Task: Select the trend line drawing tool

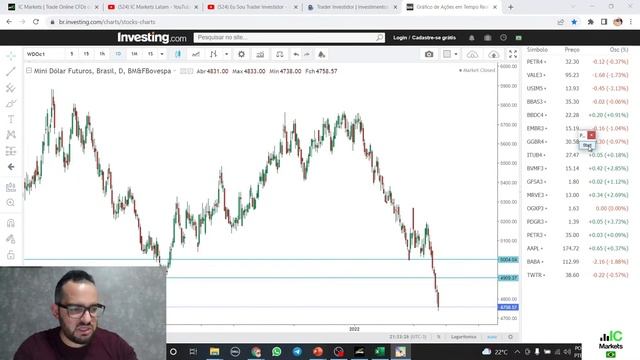Action: (11, 72)
